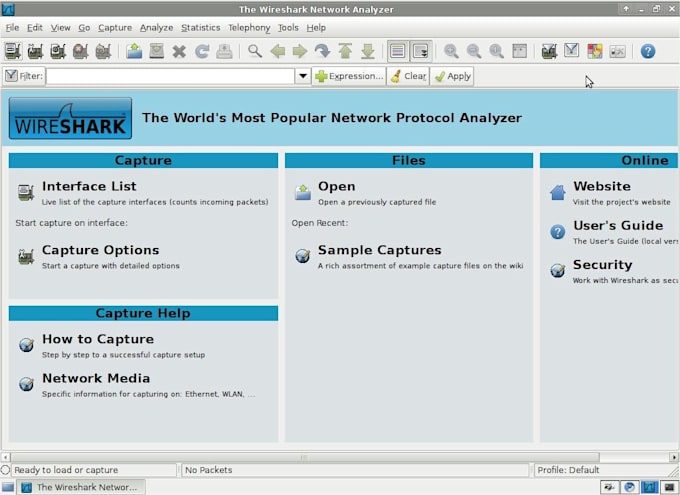680x495 pixels.
Task: Click the go to first packet arrow
Action: pos(345,51)
